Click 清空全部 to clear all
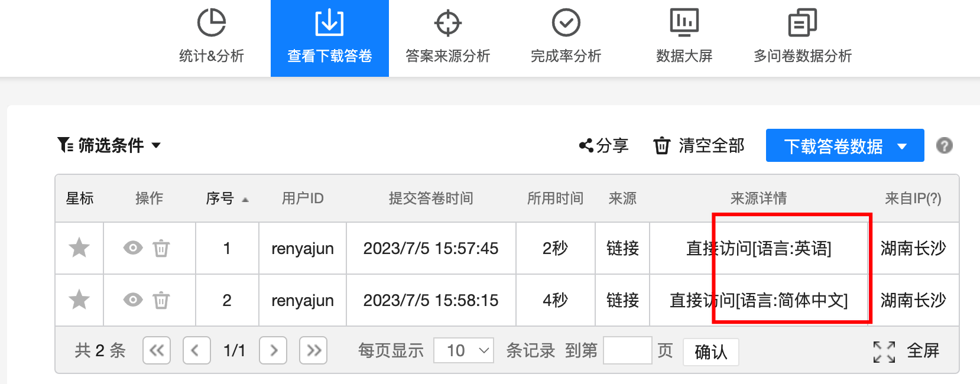Screen dimensions: 980x384 pyautogui.click(x=699, y=145)
